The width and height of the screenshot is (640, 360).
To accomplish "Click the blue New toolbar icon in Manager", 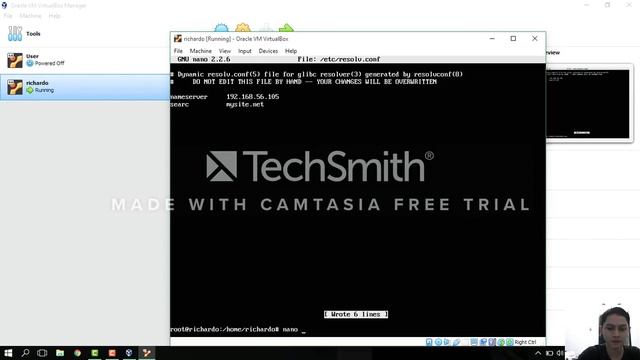I will point(221,28).
